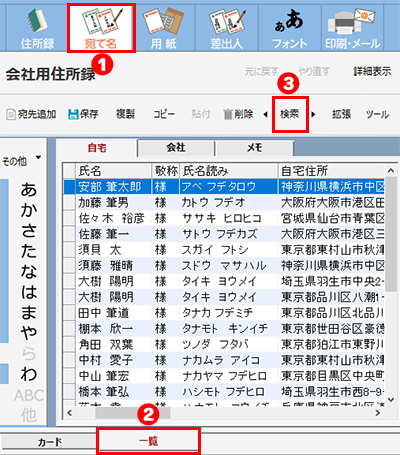Select the row for 中山 筆宏
The image size is (400, 455).
tap(224, 376)
